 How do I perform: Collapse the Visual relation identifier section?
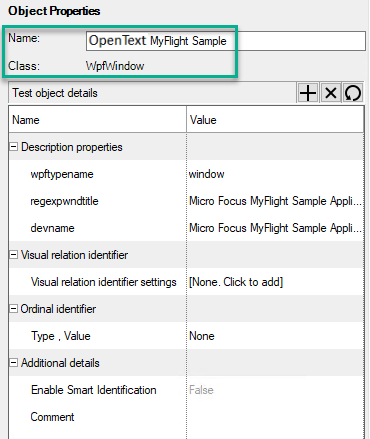pos(13,255)
